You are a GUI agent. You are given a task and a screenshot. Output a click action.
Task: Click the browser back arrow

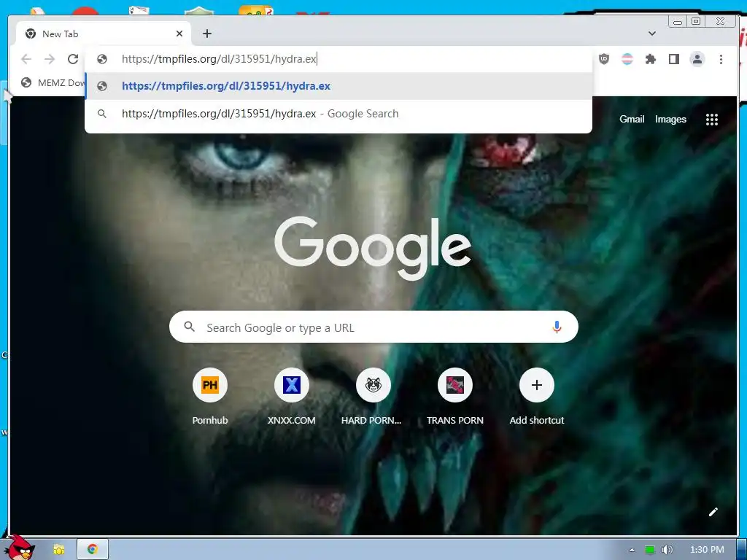[26, 59]
